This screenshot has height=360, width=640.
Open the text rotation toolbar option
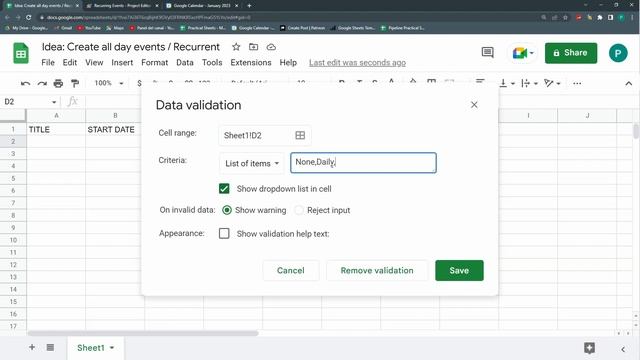[x=552, y=83]
